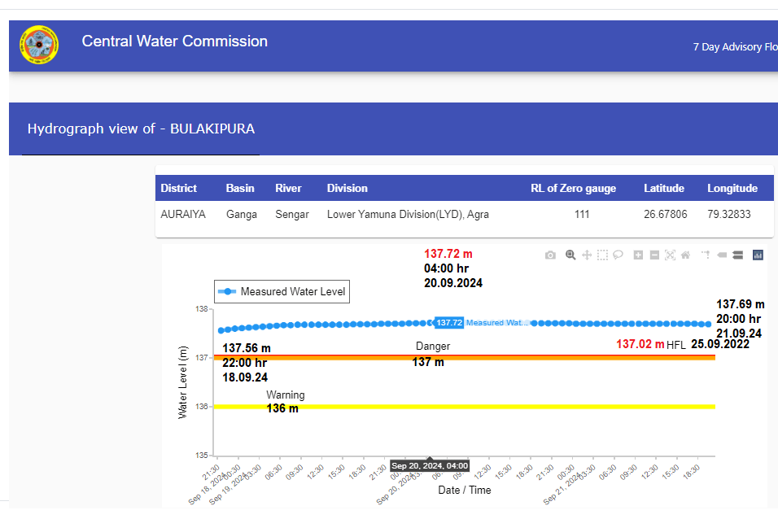Select the Pan tool in chart toolbar
This screenshot has width=778, height=532.
[x=586, y=255]
